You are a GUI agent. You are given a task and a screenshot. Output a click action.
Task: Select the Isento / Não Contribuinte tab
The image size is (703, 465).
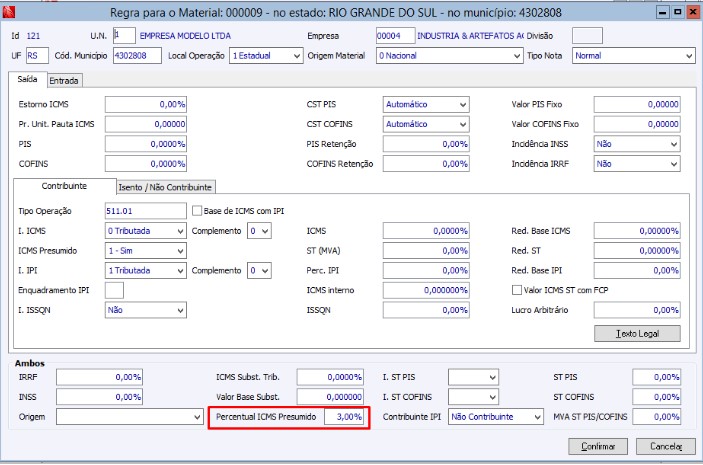[166, 187]
